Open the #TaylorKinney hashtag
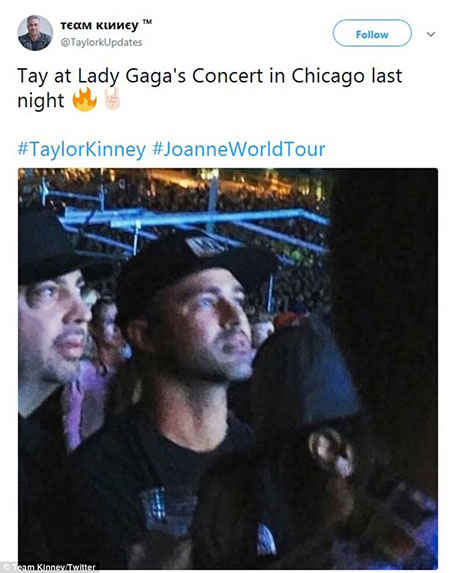Viewport: 450px width, 573px height. 82,149
